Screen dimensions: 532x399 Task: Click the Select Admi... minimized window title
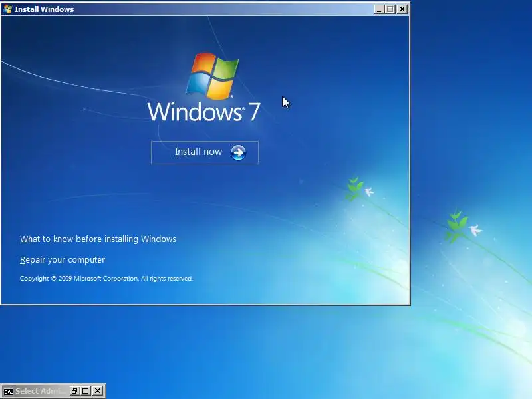pyautogui.click(x=41, y=391)
